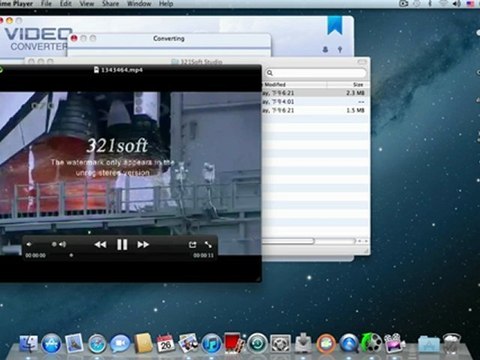The height and width of the screenshot is (360, 480).
Task: Open Contacts address book in the Dock
Action: pos(143,343)
